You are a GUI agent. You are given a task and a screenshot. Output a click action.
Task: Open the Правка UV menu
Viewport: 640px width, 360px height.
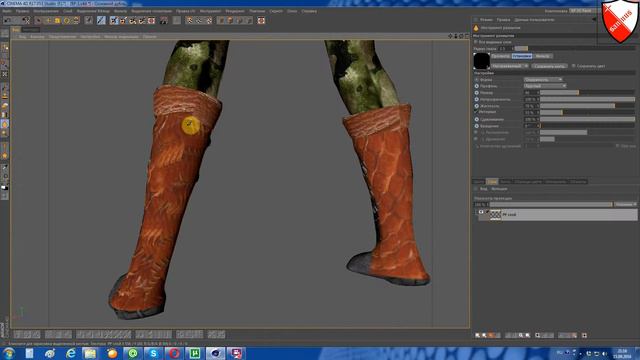coord(185,11)
